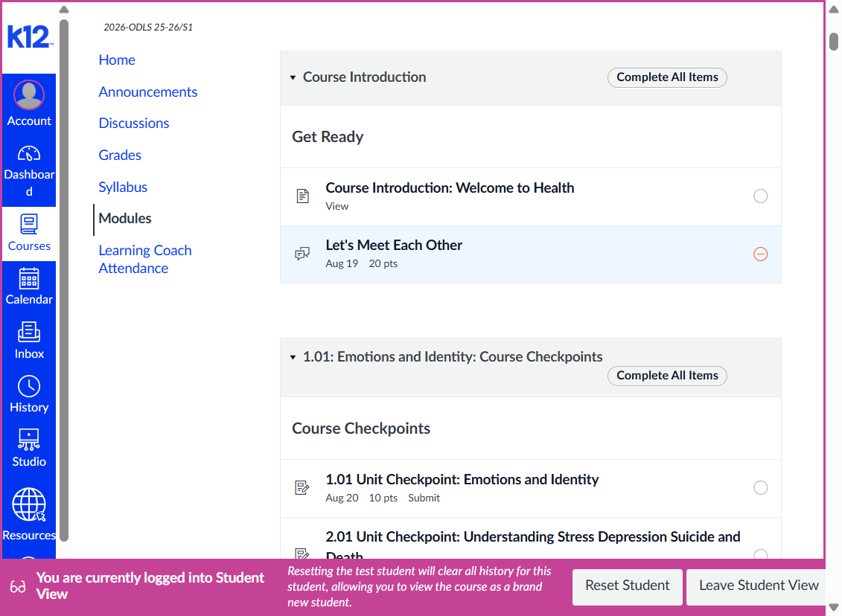Click the Submit requirement text
The height and width of the screenshot is (616, 842).
424,498
